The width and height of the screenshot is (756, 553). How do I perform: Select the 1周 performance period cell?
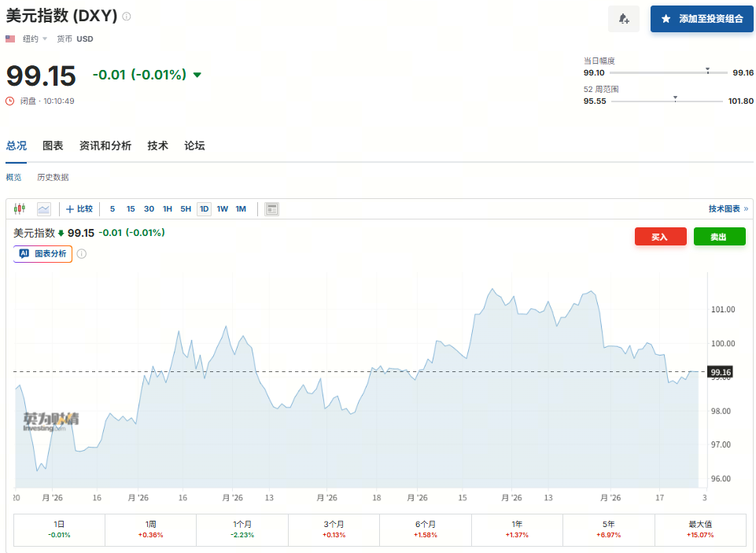click(150, 529)
